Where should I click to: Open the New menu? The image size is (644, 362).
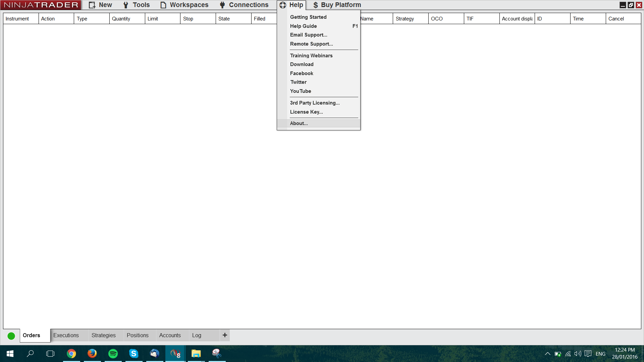click(100, 5)
